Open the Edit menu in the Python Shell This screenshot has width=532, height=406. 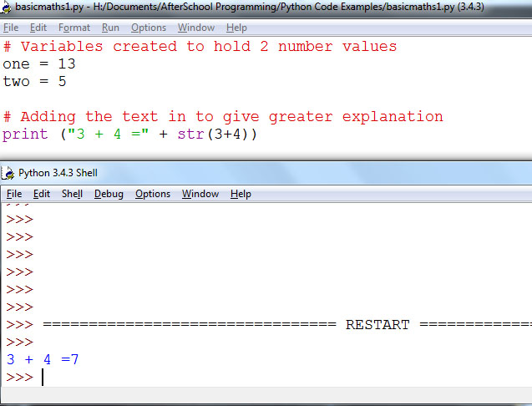coord(42,194)
